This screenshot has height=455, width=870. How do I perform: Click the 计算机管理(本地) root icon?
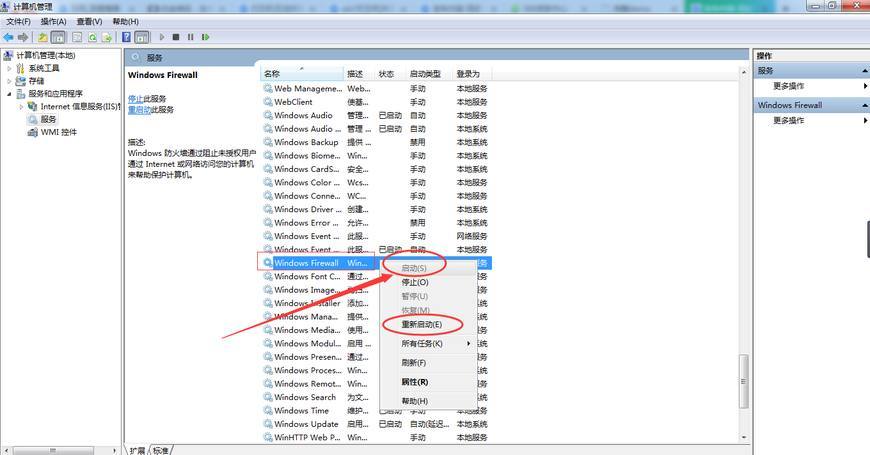pyautogui.click(x=8, y=55)
